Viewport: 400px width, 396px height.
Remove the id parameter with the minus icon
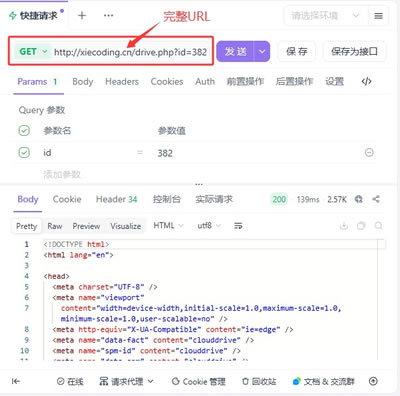pos(369,153)
